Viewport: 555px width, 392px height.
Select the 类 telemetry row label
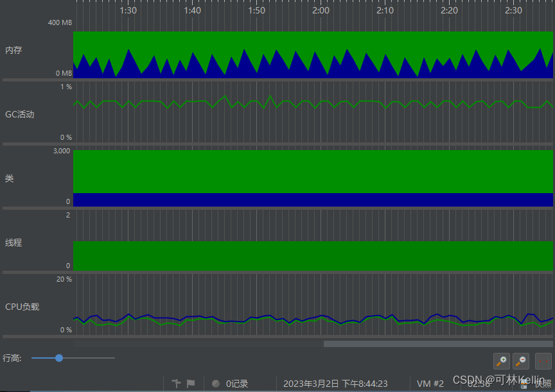click(9, 178)
